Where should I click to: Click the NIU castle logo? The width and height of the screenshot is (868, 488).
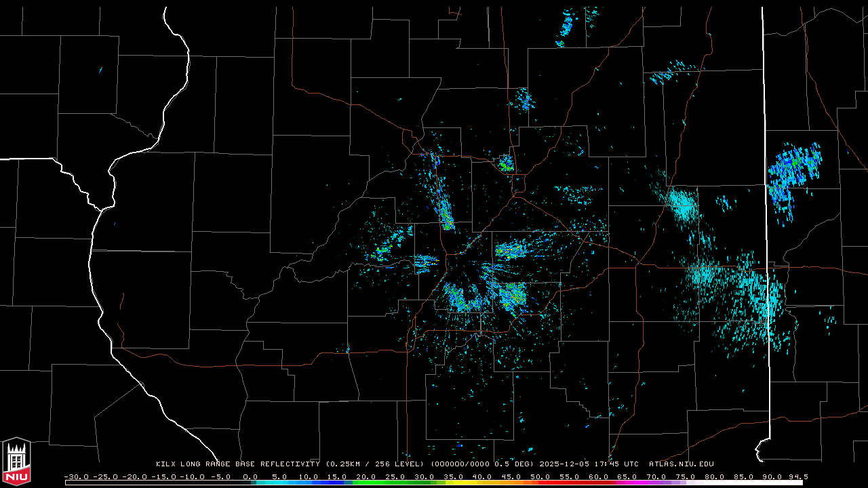coord(16,462)
